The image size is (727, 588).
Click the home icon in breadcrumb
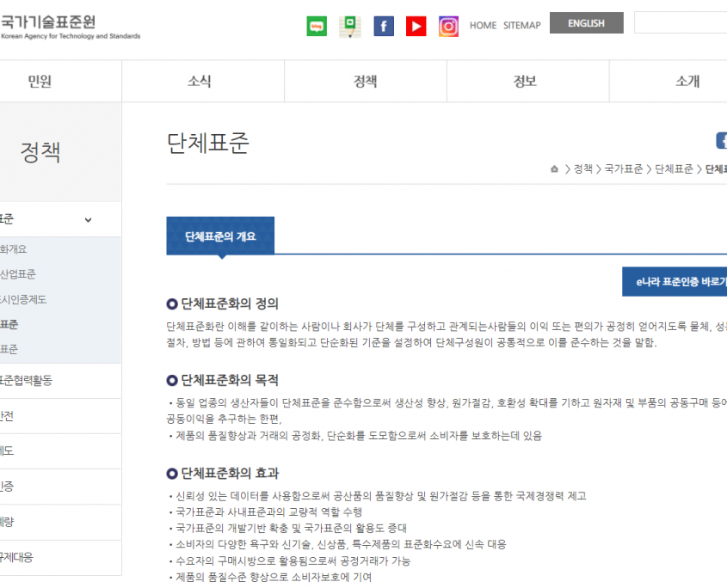click(554, 169)
